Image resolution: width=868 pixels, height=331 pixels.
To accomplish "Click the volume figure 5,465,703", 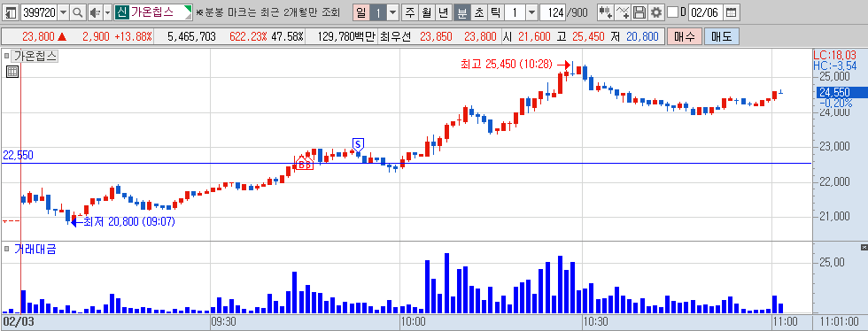I will 191,37.
